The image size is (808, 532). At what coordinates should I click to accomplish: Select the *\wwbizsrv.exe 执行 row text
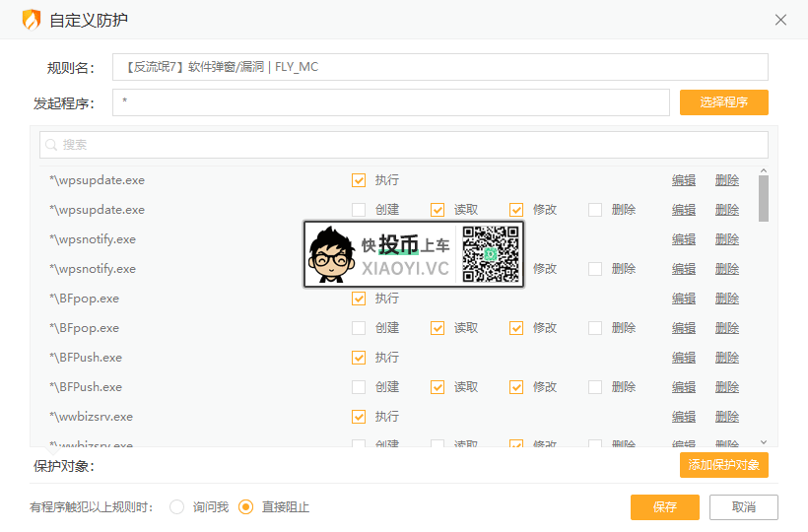pos(91,417)
